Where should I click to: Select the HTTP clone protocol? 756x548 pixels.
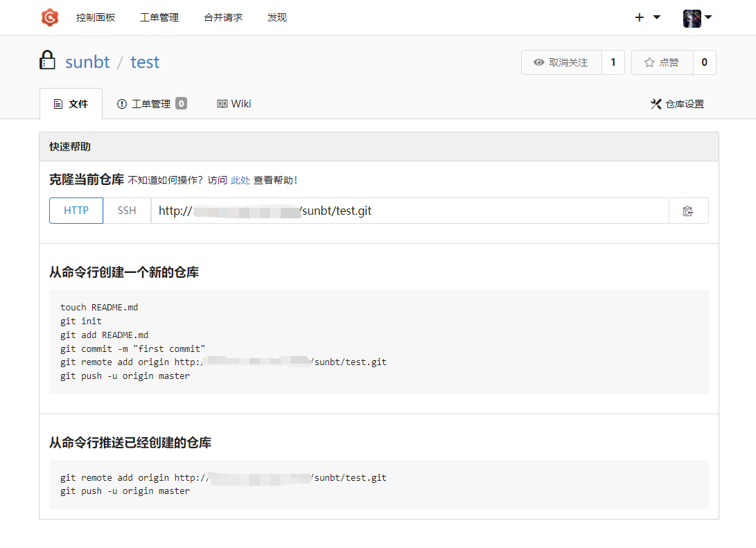tap(76, 210)
